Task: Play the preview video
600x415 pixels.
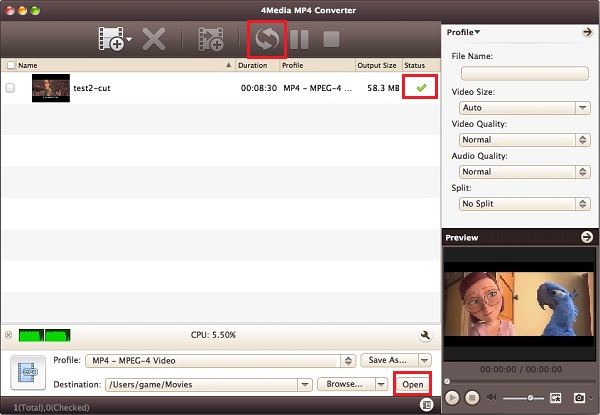Action: click(453, 398)
